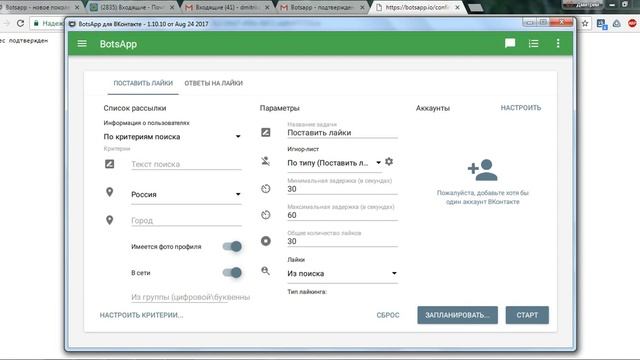
Task: Click the city location pin icon
Action: [x=109, y=220]
